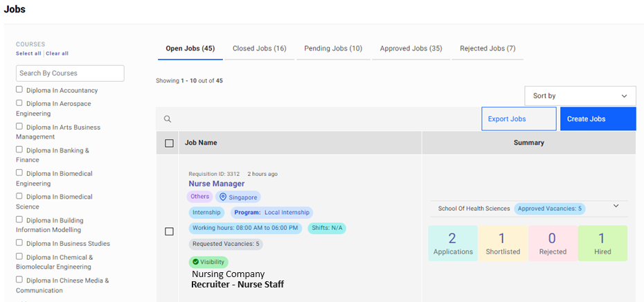Click the School Of Health Sciences label
Image resolution: width=644 pixels, height=302 pixels.
(474, 208)
